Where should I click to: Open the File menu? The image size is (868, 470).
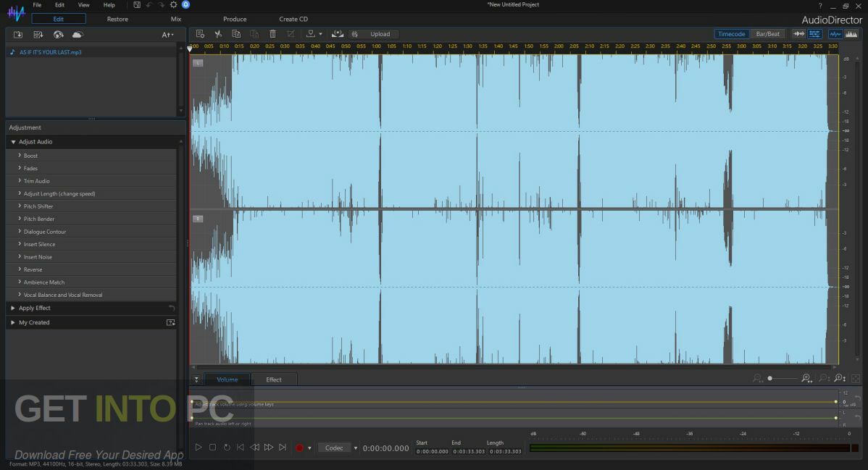(x=37, y=5)
